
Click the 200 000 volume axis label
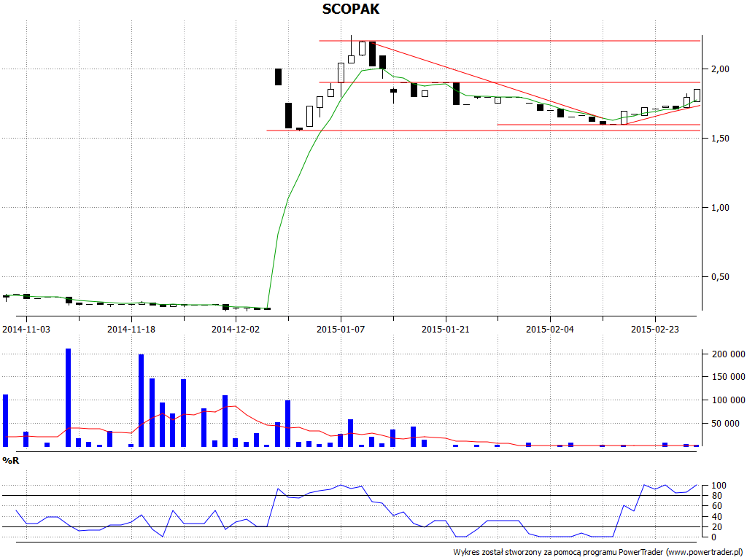728,354
